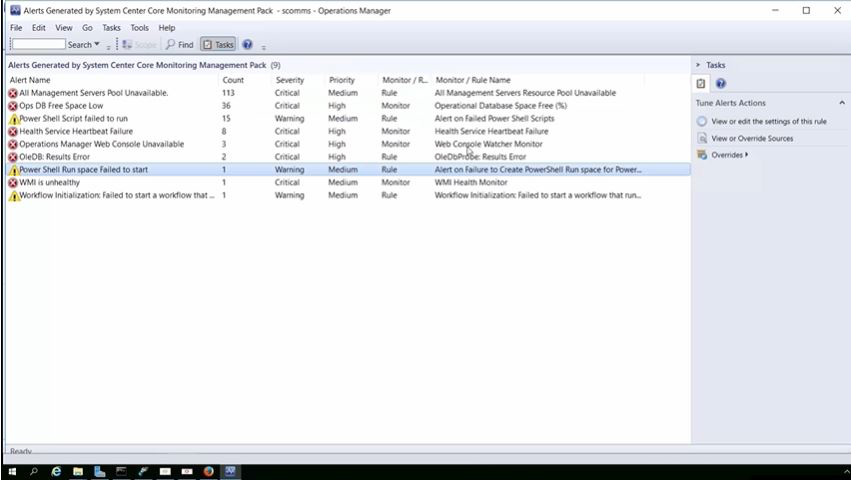Open taskbar search magnifier
The width and height of the screenshot is (851, 480).
click(x=34, y=472)
